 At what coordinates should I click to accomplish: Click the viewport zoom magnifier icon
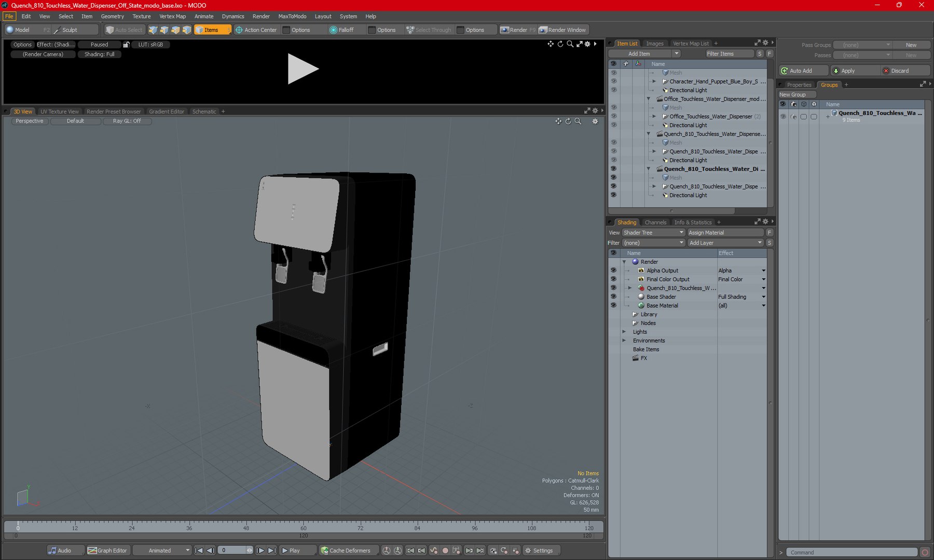[578, 121]
